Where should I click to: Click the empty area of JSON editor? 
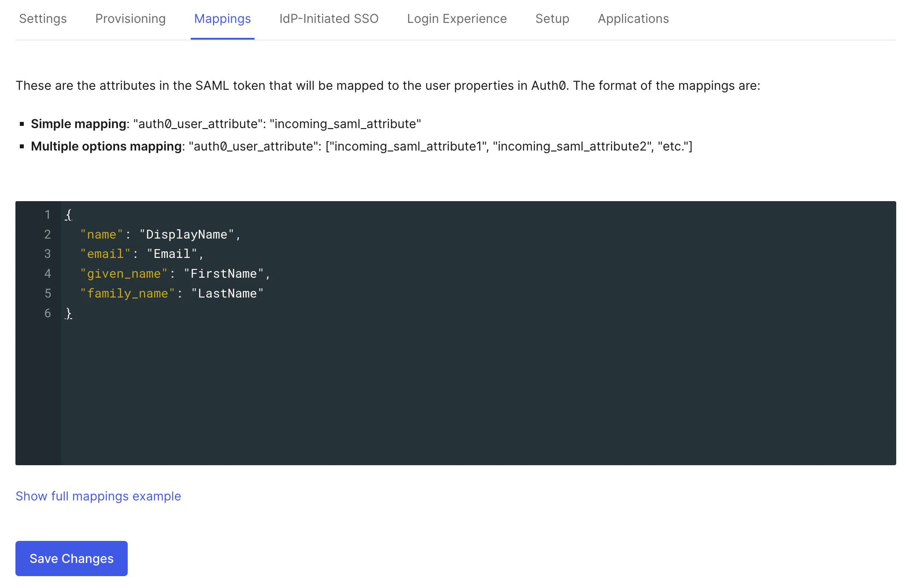pyautogui.click(x=478, y=392)
